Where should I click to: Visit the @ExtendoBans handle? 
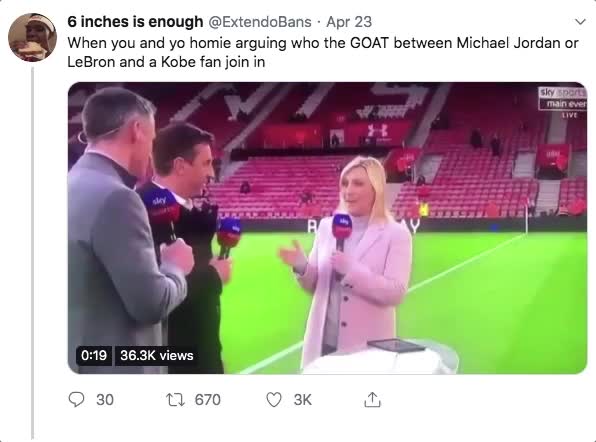[260, 22]
